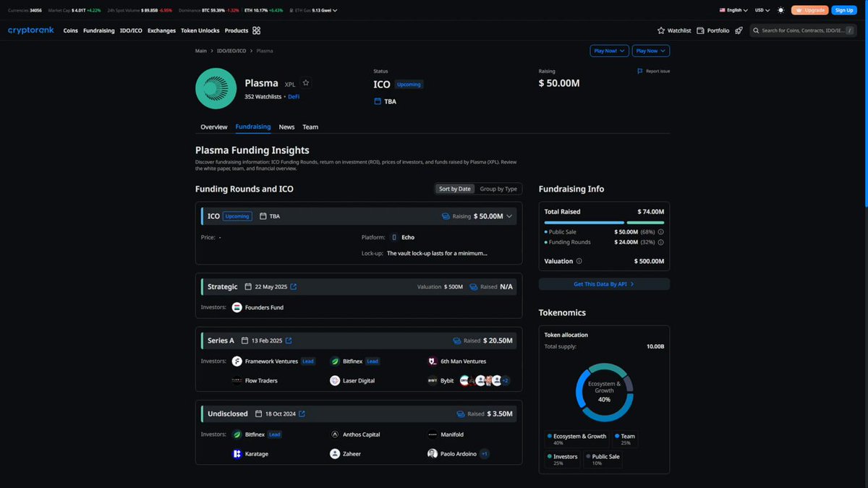The height and width of the screenshot is (488, 868).
Task: Click Valuation info icon
Action: 579,261
